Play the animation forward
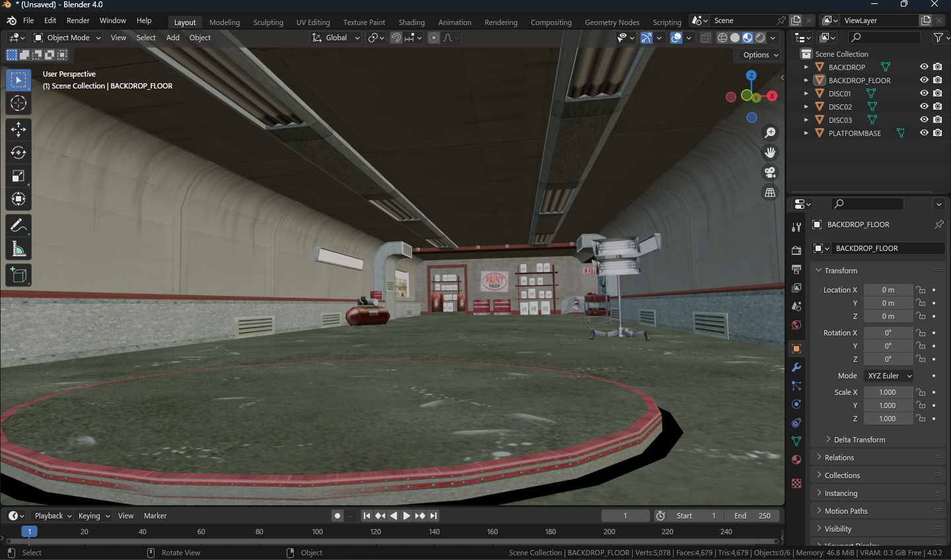 [407, 516]
